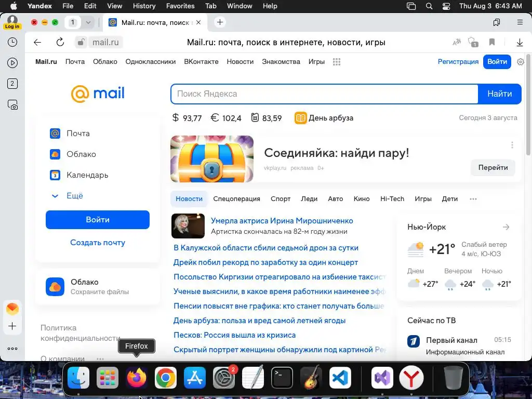This screenshot has height=399, width=532.
Task: Open ad options three-dot icon
Action: pyautogui.click(x=512, y=145)
